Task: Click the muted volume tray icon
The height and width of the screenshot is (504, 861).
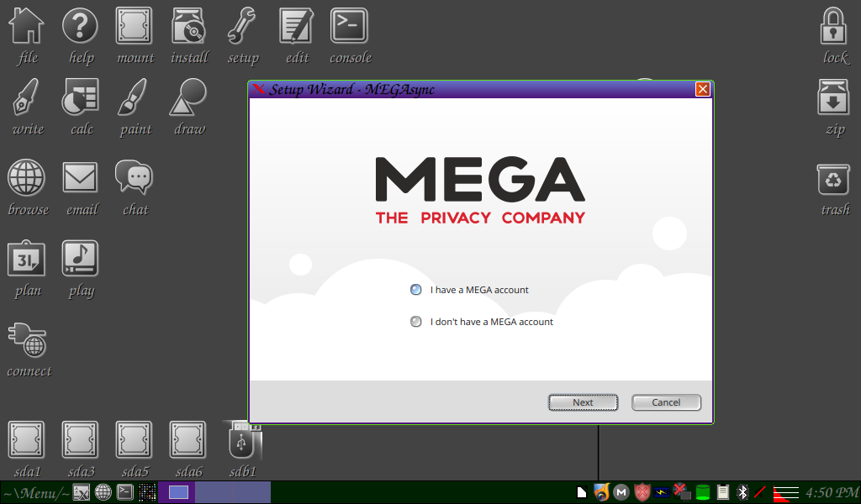Action: tap(760, 492)
